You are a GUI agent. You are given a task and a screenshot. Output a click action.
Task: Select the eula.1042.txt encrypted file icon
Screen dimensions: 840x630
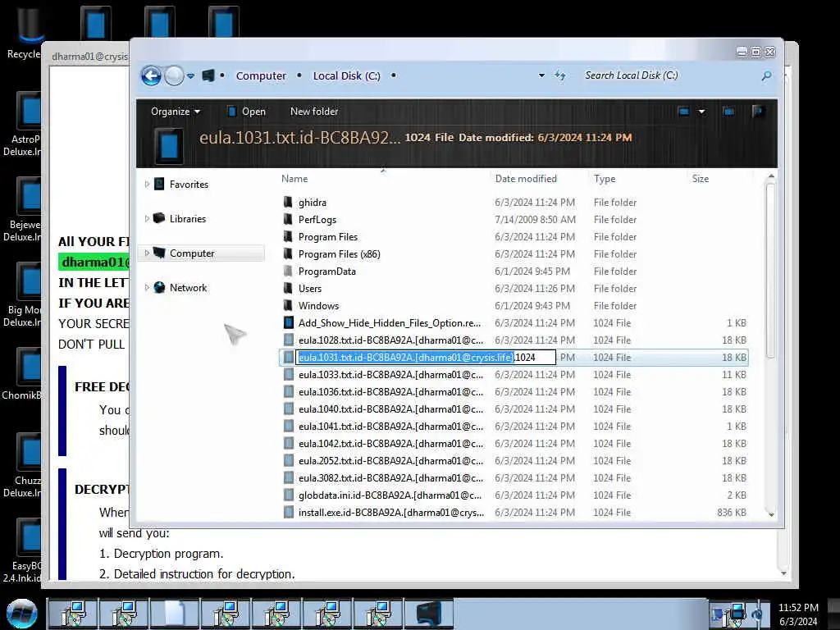point(288,444)
